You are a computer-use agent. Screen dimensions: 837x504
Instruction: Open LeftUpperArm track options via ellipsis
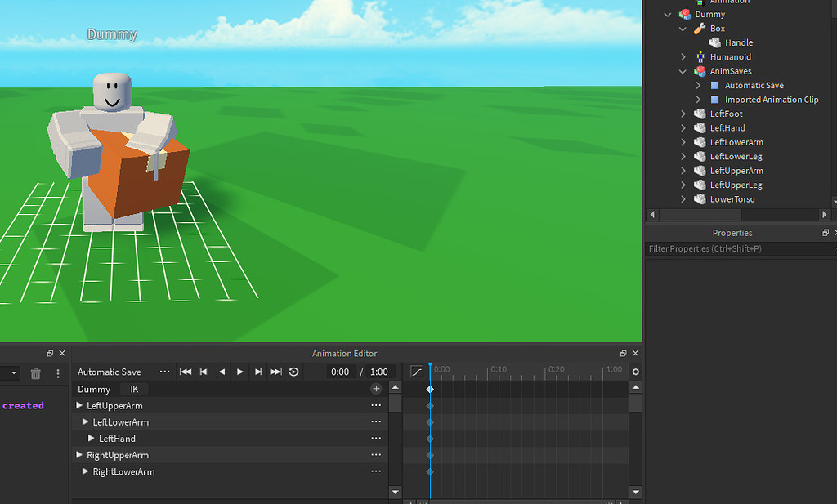pyautogui.click(x=375, y=405)
